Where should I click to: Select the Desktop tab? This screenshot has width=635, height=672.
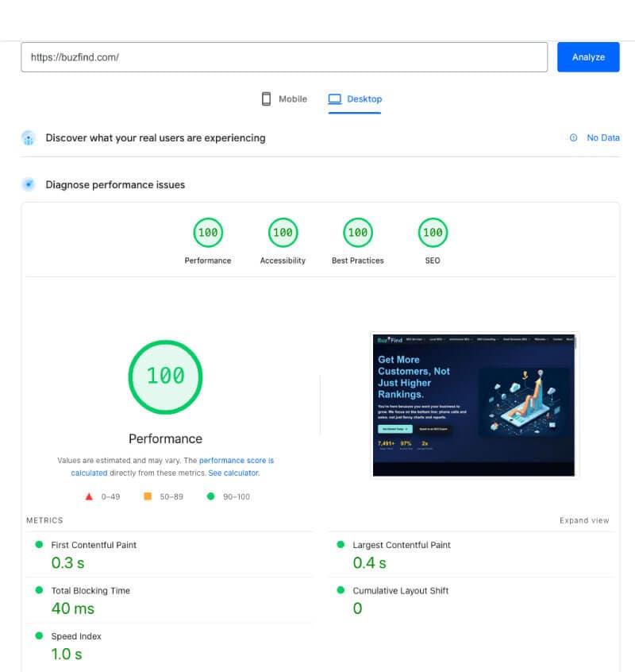coord(355,99)
